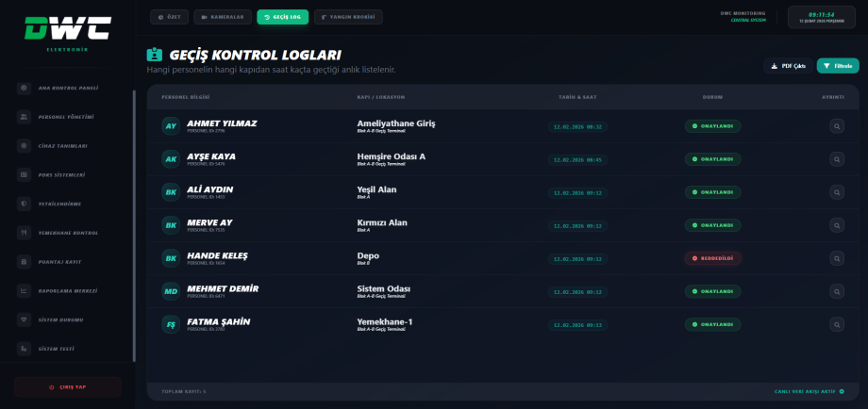868x409 pixels.
Task: Select the Cihaz Tanımları icon
Action: pyautogui.click(x=24, y=146)
